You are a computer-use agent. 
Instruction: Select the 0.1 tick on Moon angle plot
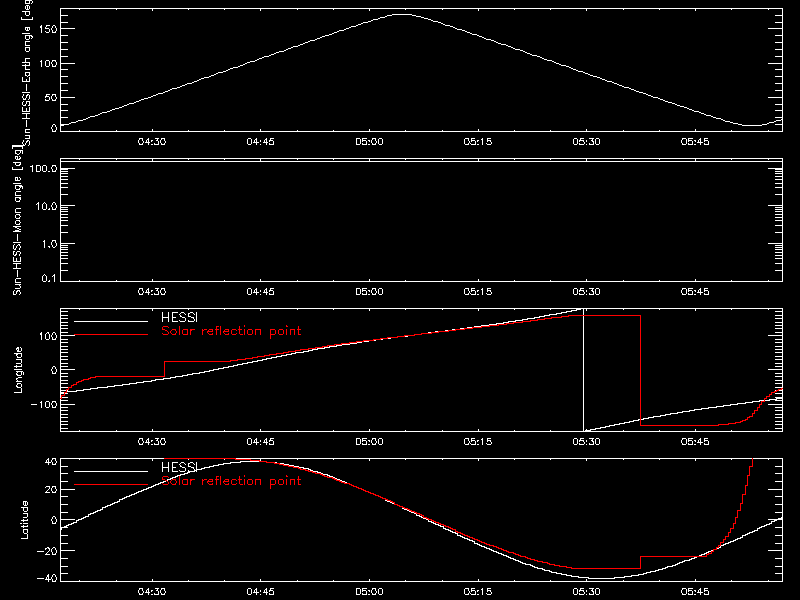coord(49,278)
